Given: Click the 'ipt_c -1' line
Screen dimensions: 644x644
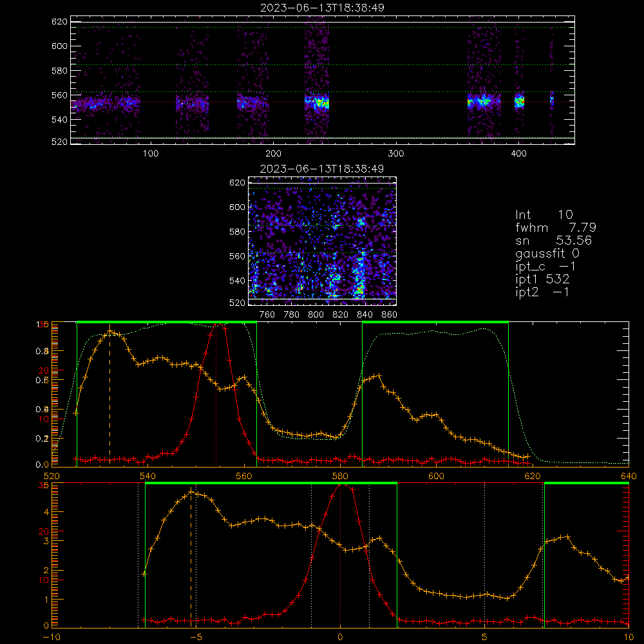Looking at the screenshot, I should [x=546, y=267].
